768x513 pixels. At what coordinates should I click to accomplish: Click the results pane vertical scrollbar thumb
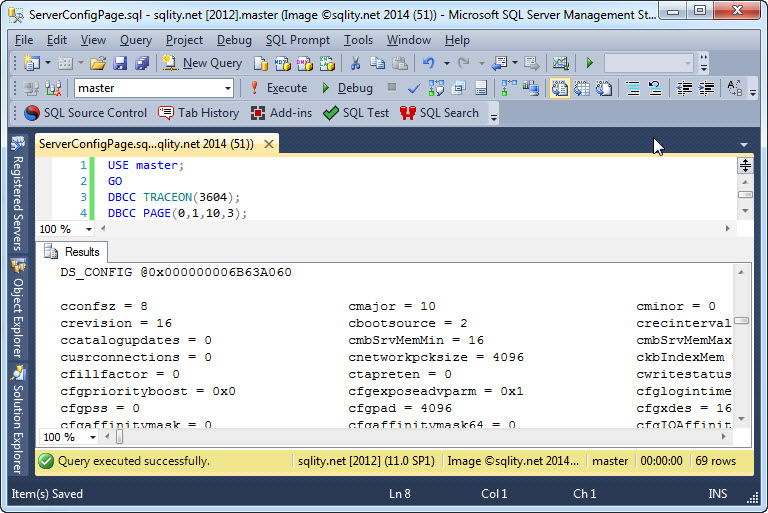tap(742, 321)
